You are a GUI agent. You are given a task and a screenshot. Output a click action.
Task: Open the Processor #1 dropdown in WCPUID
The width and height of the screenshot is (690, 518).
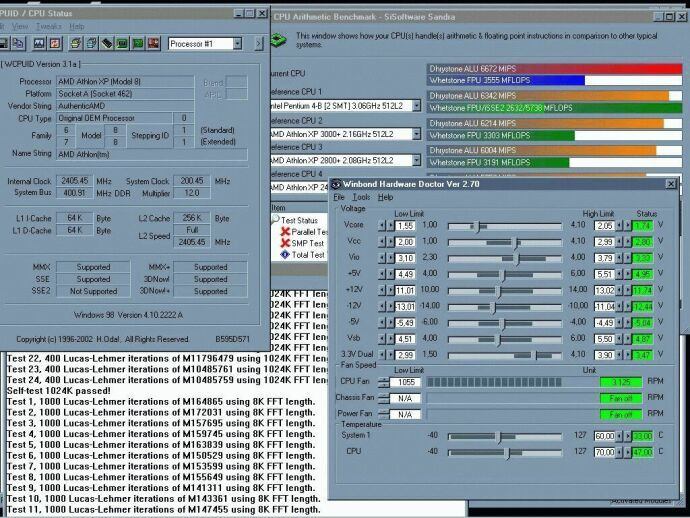click(238, 43)
